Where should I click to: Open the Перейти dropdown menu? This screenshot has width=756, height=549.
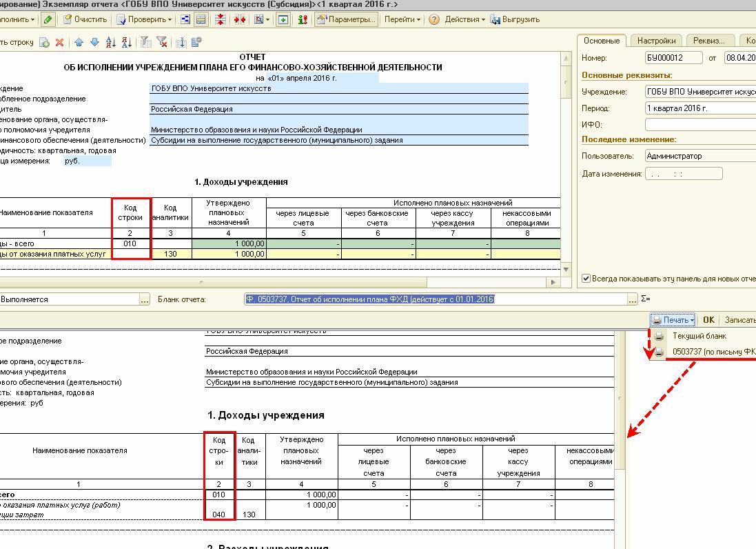[x=402, y=20]
